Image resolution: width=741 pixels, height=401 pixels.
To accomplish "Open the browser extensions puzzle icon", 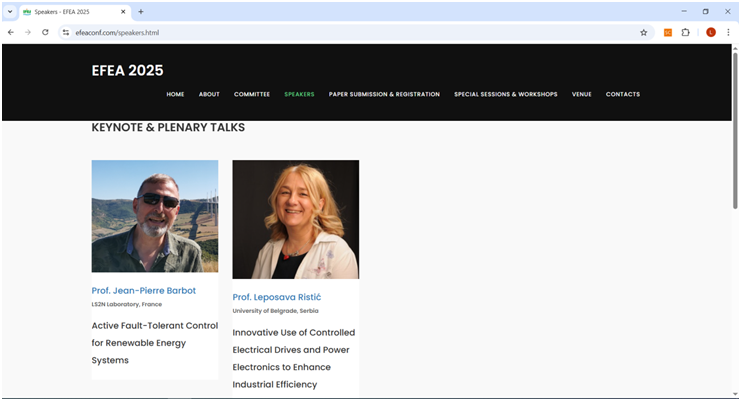I will click(x=686, y=32).
